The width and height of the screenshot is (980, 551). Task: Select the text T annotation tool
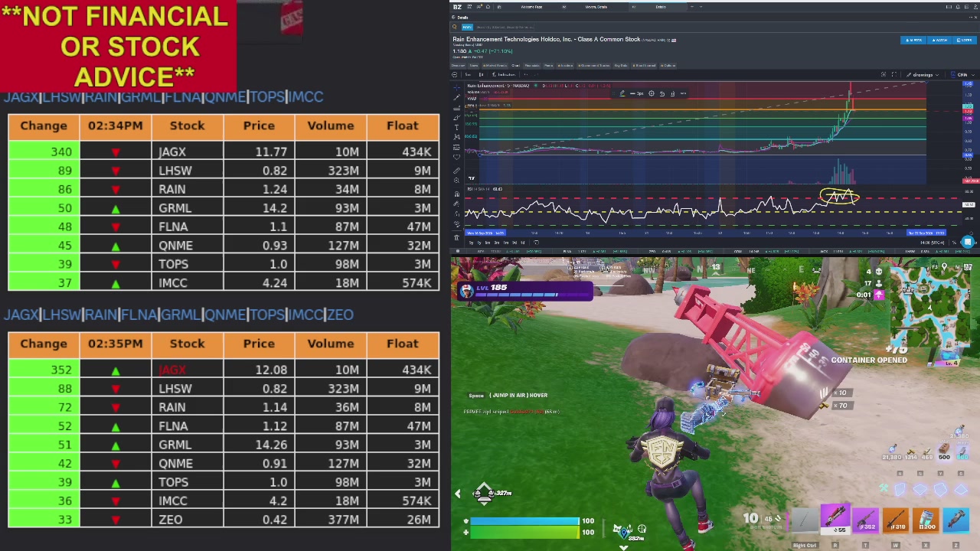457,128
